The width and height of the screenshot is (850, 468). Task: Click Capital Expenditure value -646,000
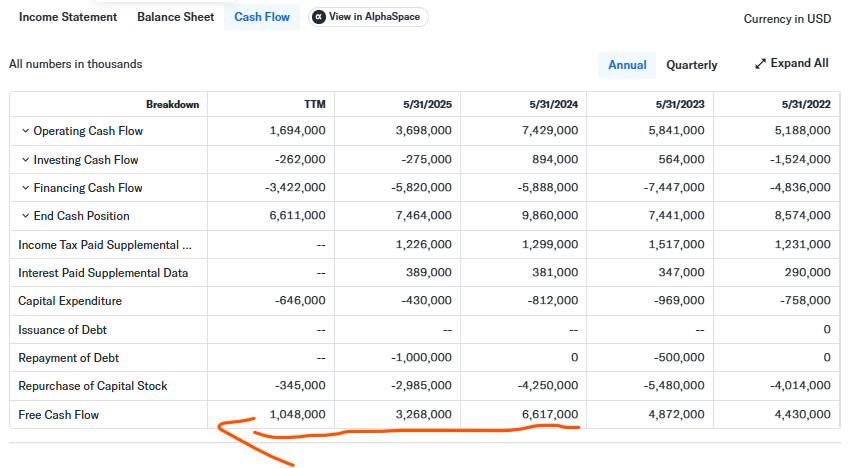pyautogui.click(x=300, y=300)
